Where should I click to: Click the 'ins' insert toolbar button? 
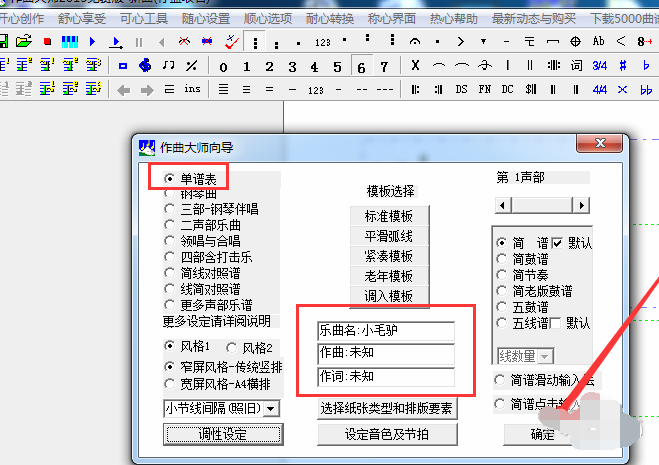click(x=192, y=89)
